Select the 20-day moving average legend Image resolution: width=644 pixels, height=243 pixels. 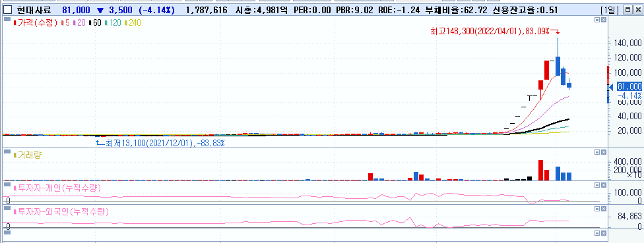tap(79, 23)
